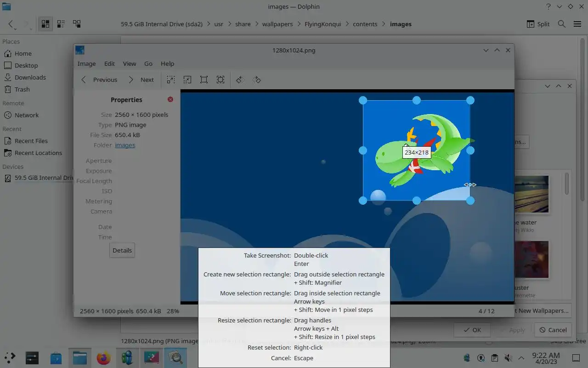The height and width of the screenshot is (368, 588).
Task: Open breadcrumb dropdown arrow after Internal Drive (sda2)
Action: coord(209,24)
